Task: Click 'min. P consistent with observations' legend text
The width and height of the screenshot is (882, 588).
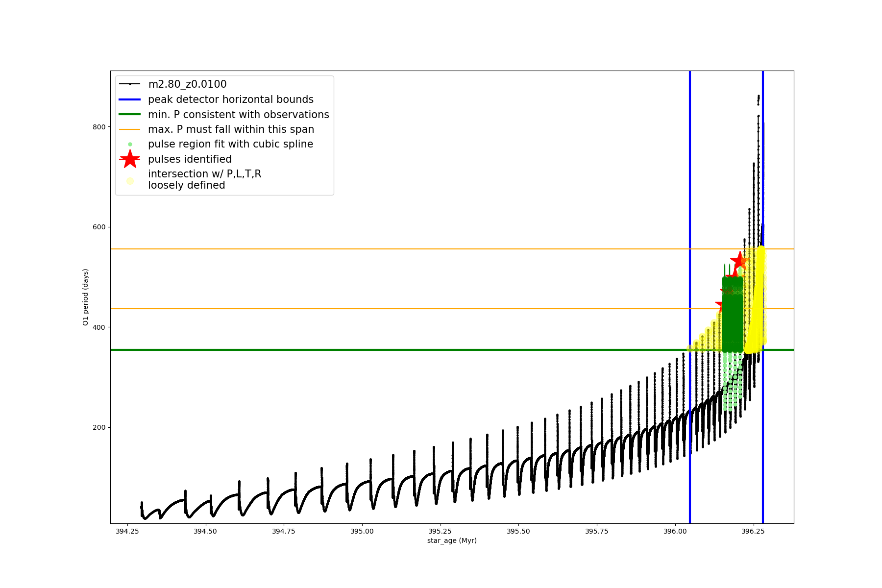Action: coord(239,115)
